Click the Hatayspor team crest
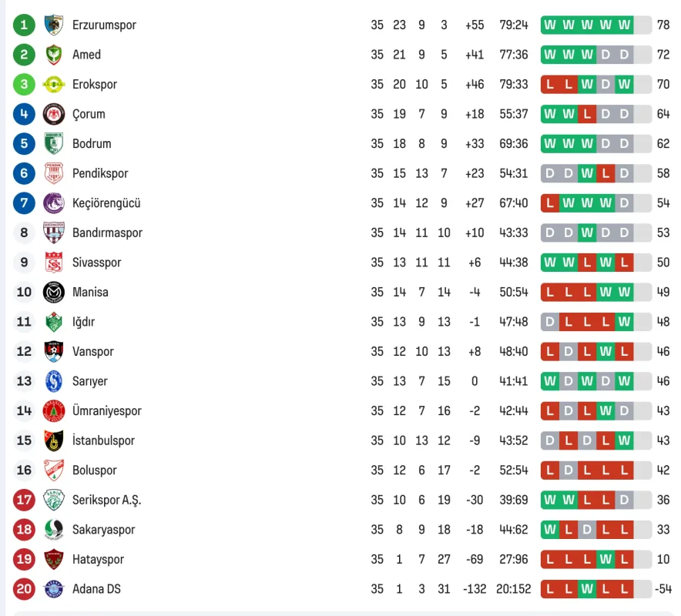This screenshot has height=616, width=681. tap(53, 559)
